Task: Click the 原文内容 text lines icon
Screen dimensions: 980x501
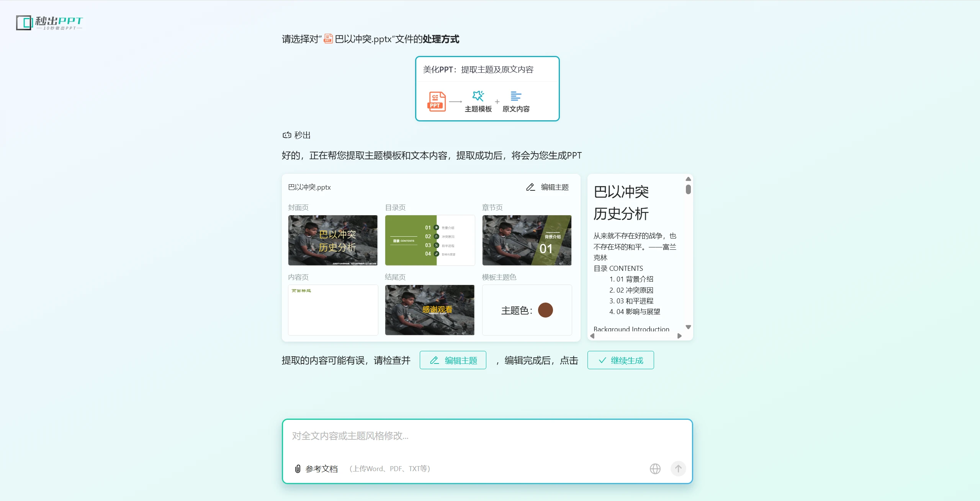Action: (516, 96)
